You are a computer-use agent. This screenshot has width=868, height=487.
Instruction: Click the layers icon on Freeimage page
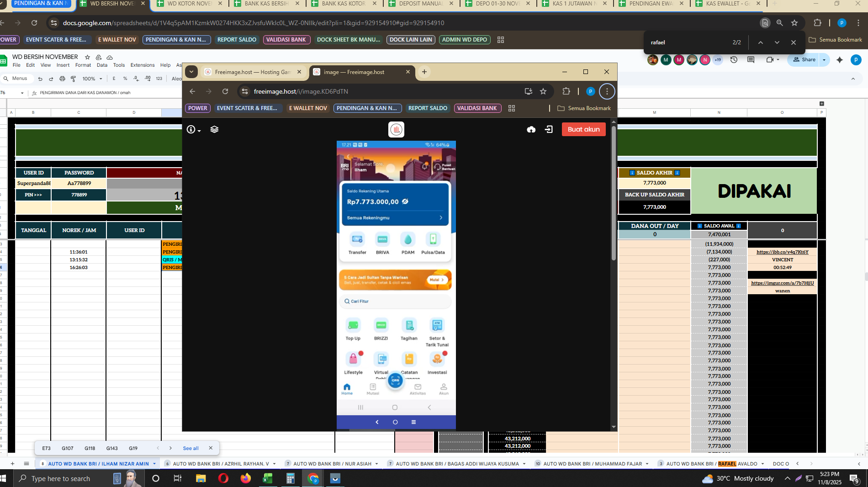[214, 129]
